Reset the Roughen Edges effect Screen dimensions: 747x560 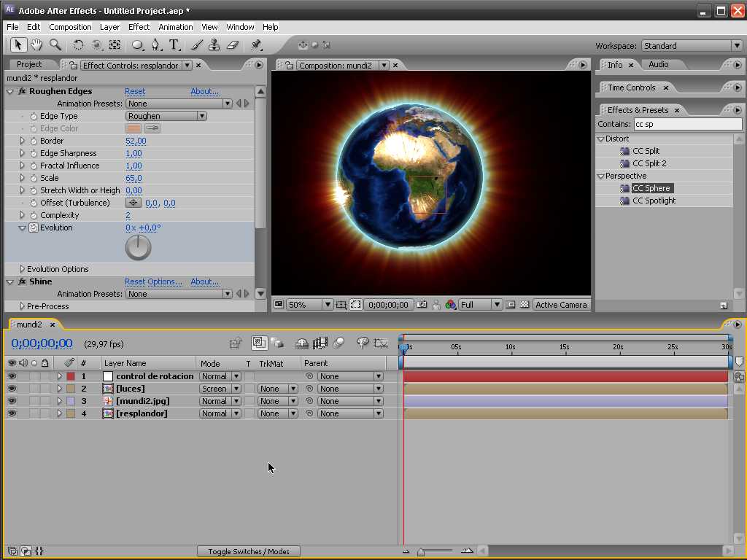[x=135, y=91]
